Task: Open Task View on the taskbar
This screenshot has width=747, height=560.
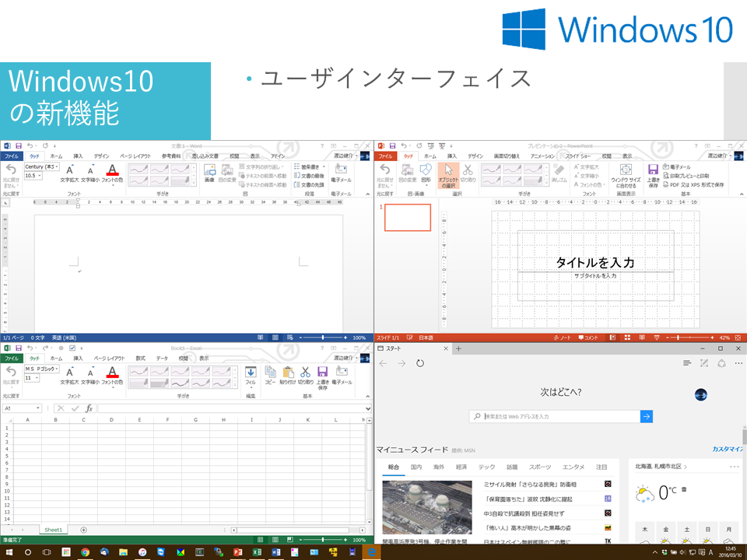Action: point(47,552)
